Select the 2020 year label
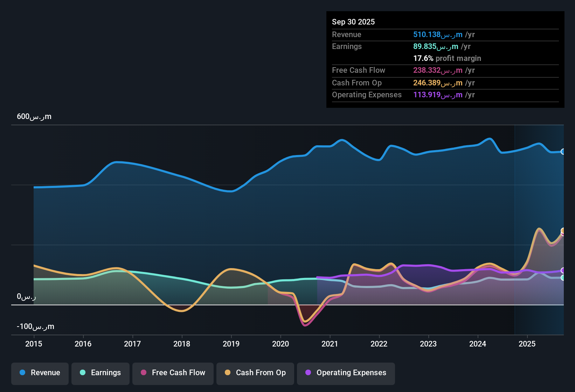 pos(280,344)
